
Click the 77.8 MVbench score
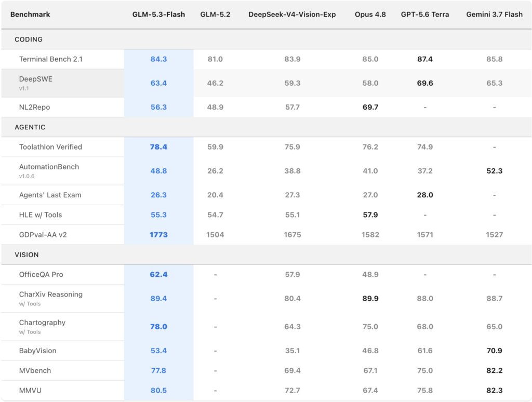pos(158,370)
